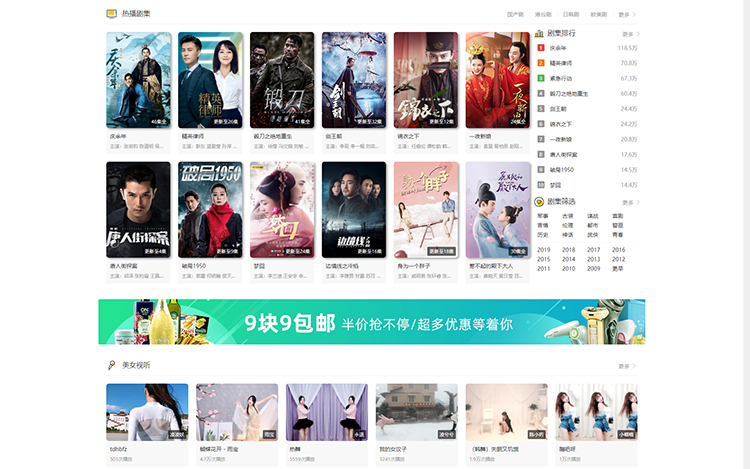Click the gray rank 6 badge
Viewport: 750px width, 469px height.
click(541, 124)
